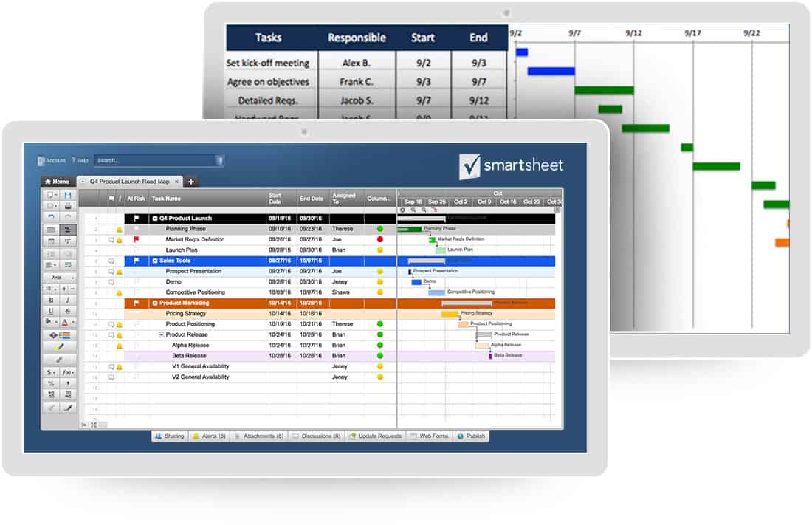
Task: Close the Q4 Product Launch Road Map tab
Action: pos(176,182)
